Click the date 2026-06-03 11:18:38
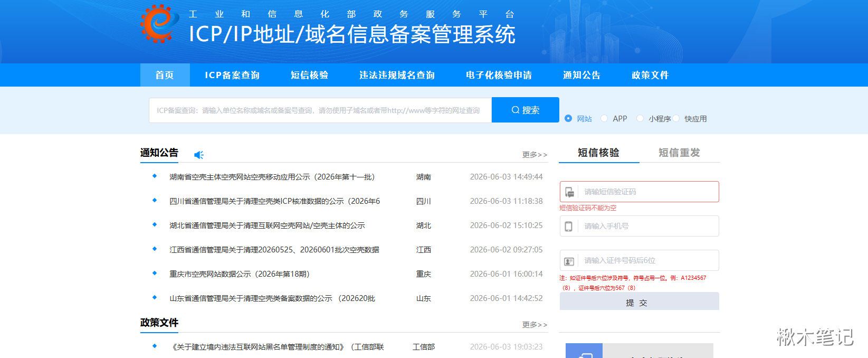868x358 pixels. [507, 201]
